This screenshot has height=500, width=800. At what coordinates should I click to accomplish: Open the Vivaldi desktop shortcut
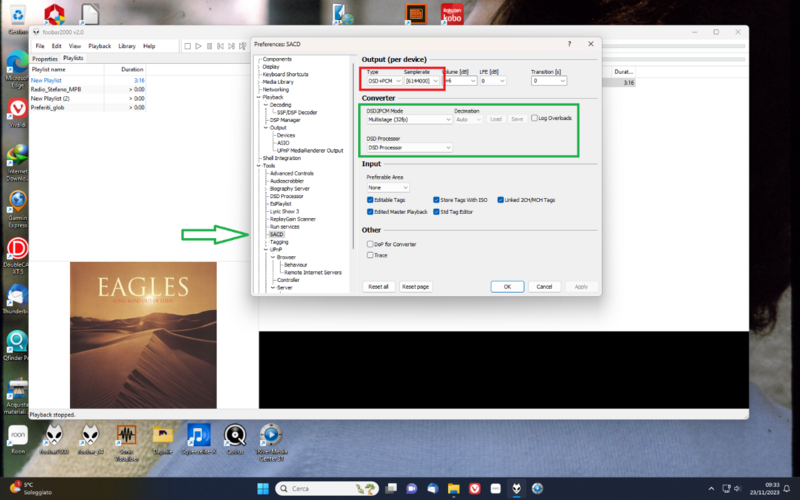pos(17,113)
